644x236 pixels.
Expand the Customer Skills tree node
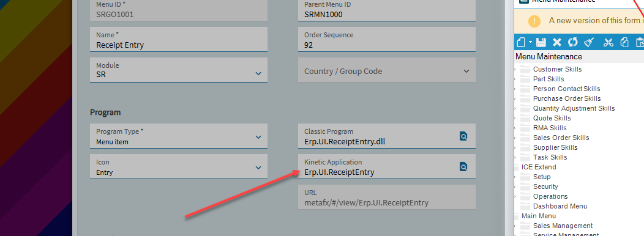point(515,69)
